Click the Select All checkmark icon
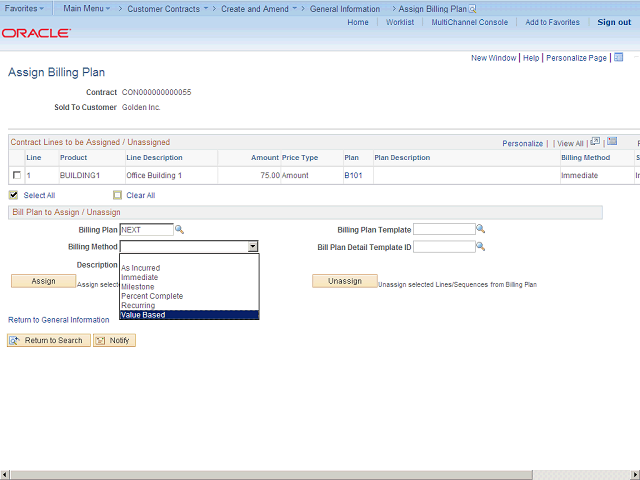The width and height of the screenshot is (640, 480). coord(14,195)
